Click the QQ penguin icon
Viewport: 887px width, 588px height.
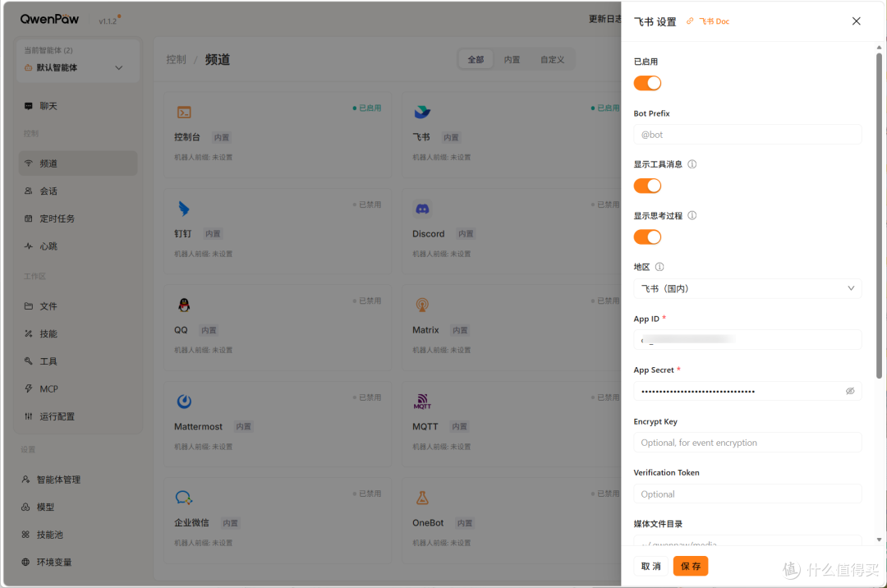tap(184, 305)
